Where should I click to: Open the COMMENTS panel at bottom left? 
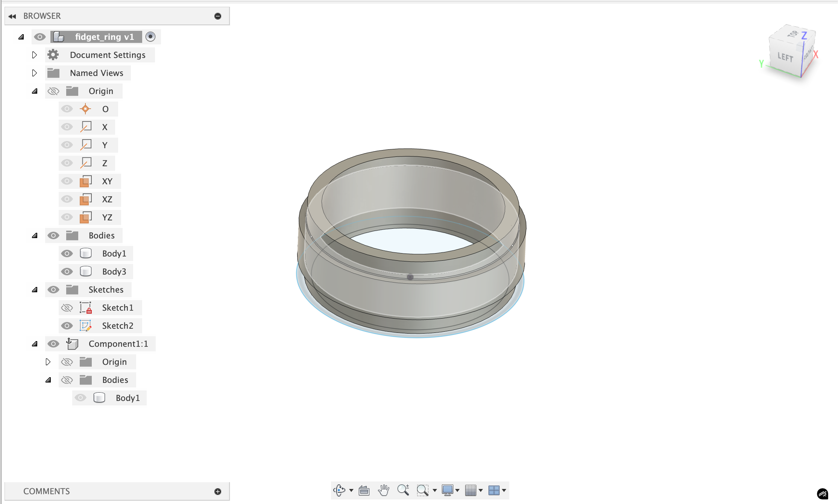point(46,491)
